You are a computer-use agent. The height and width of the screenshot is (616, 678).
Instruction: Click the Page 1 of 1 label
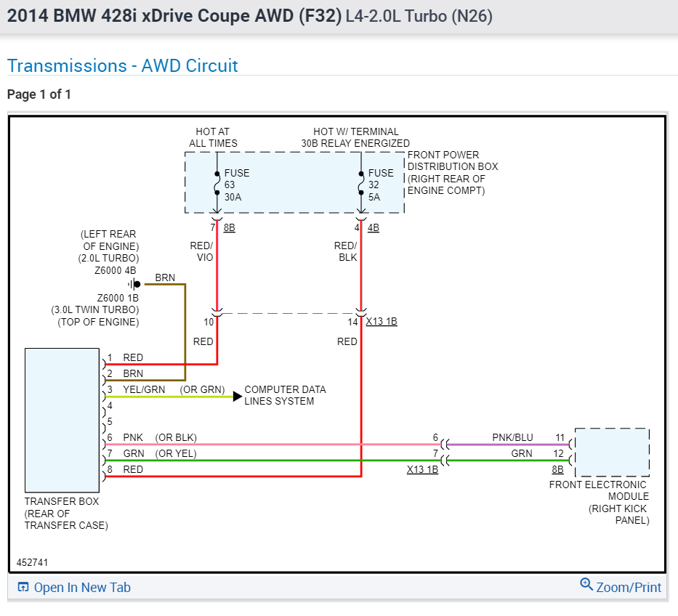pos(39,94)
